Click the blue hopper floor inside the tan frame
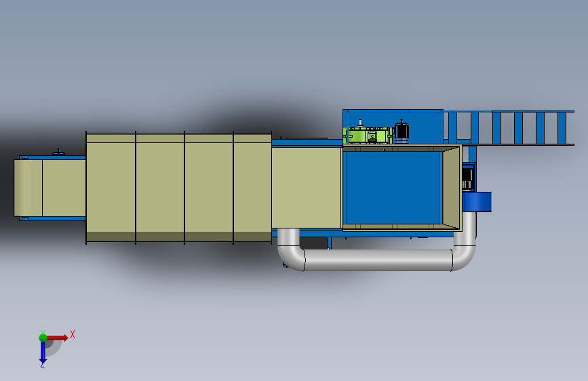This screenshot has width=588, height=381. pos(393,188)
